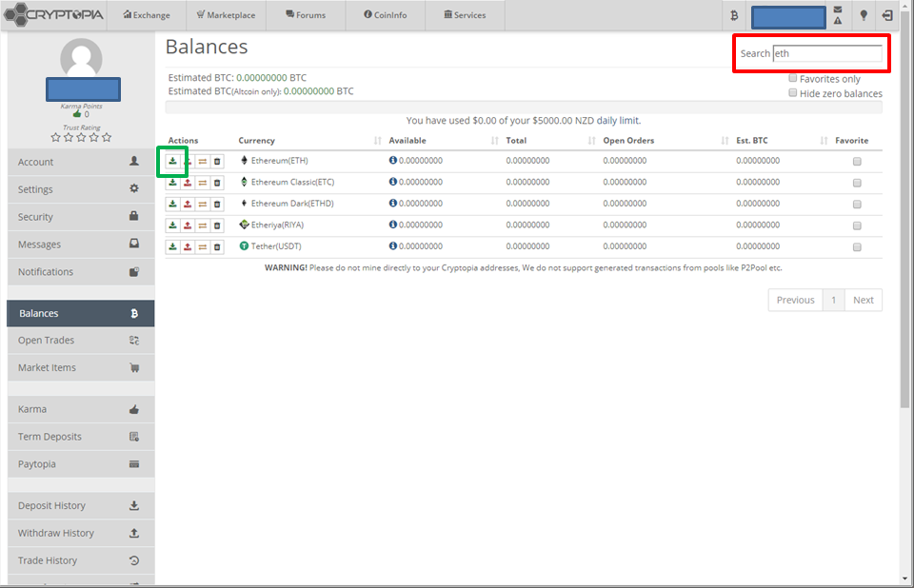Click withdraw icon for Tether(USDT)
Screen dimensions: 914x588
[188, 247]
